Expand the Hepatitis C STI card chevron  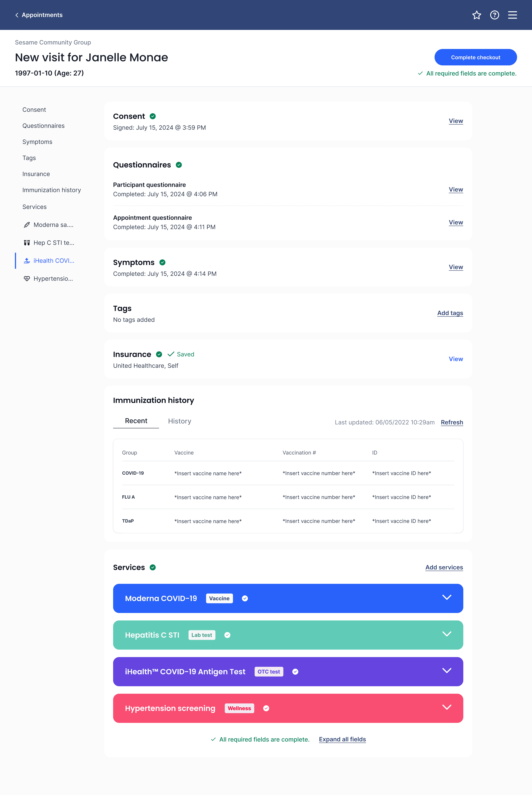coord(447,634)
